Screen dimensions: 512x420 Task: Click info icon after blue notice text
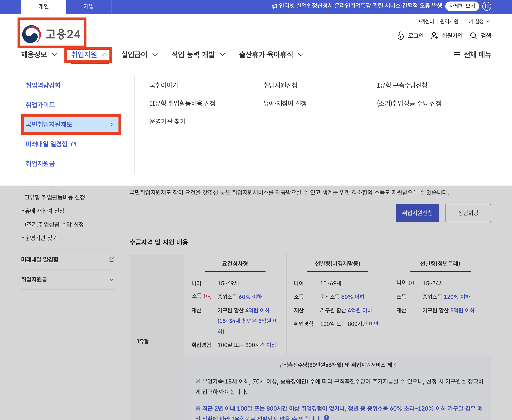point(326,417)
